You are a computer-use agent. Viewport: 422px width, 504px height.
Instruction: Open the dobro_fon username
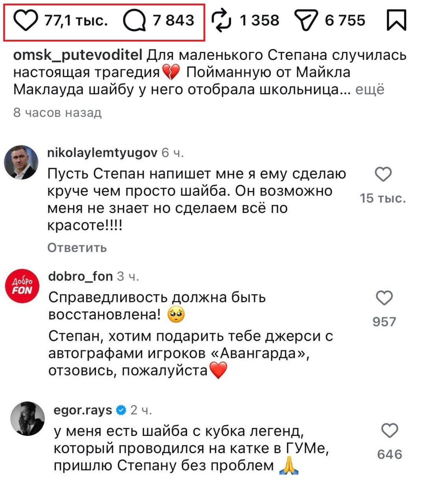click(x=80, y=276)
